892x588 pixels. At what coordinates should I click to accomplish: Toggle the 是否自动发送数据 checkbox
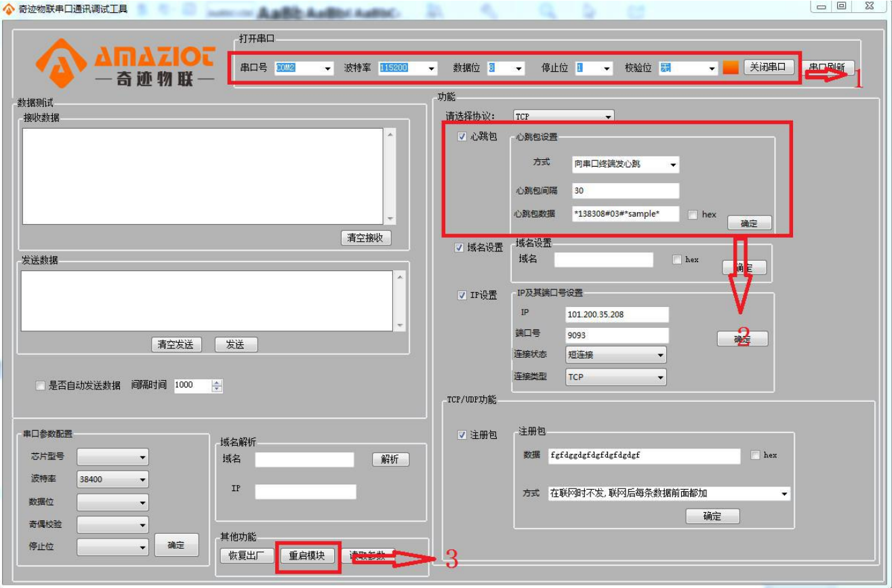pos(40,385)
